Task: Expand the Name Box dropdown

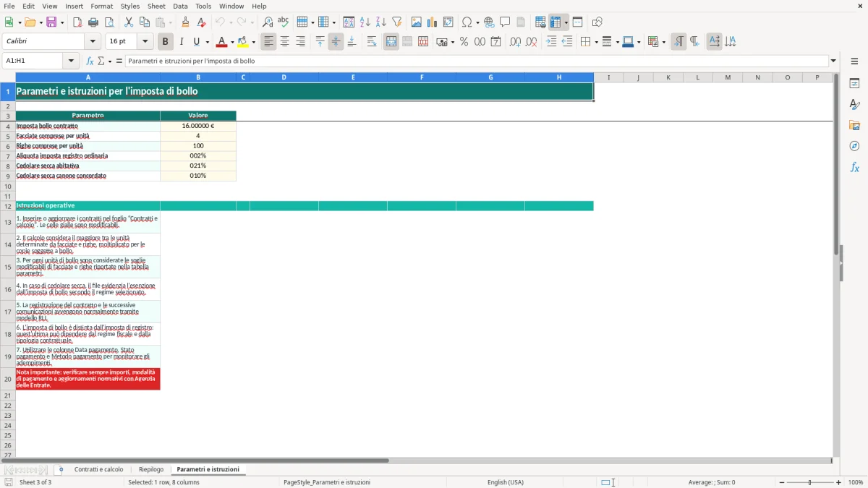Action: (x=72, y=61)
